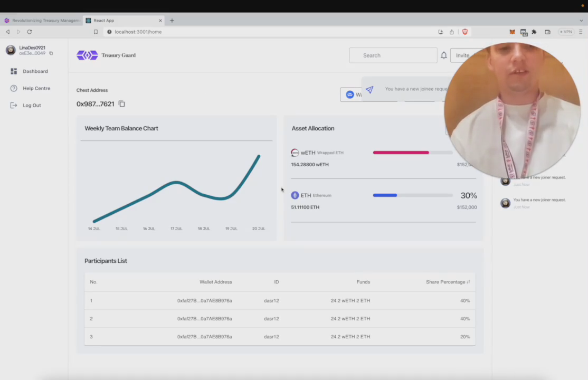Click the "Funds" column header

(363, 282)
